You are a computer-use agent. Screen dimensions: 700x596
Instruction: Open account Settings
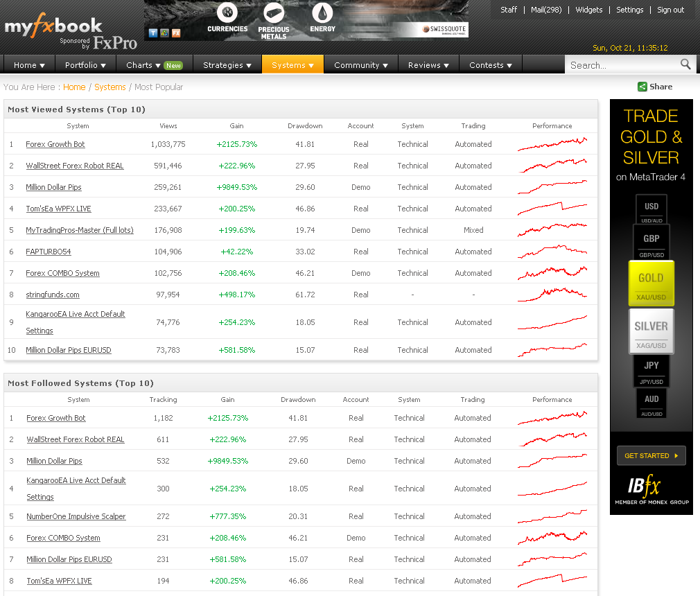click(x=629, y=10)
